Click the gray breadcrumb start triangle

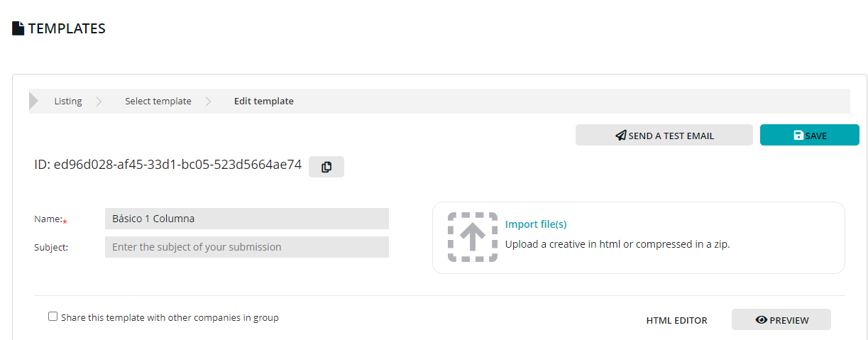[33, 102]
